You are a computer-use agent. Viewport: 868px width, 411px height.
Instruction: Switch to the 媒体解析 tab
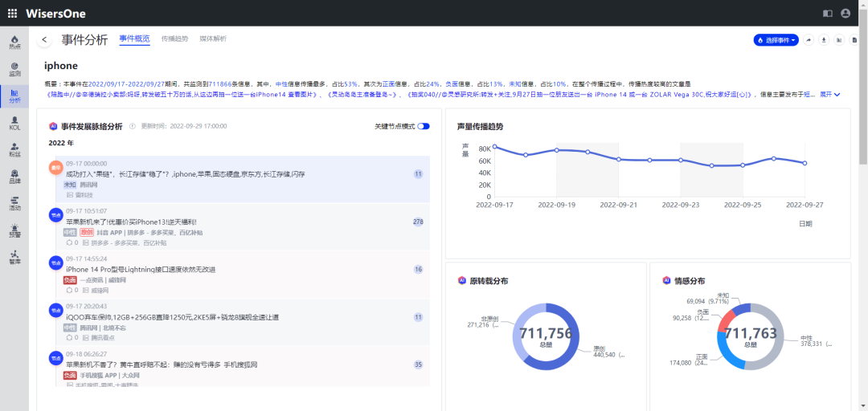point(213,39)
